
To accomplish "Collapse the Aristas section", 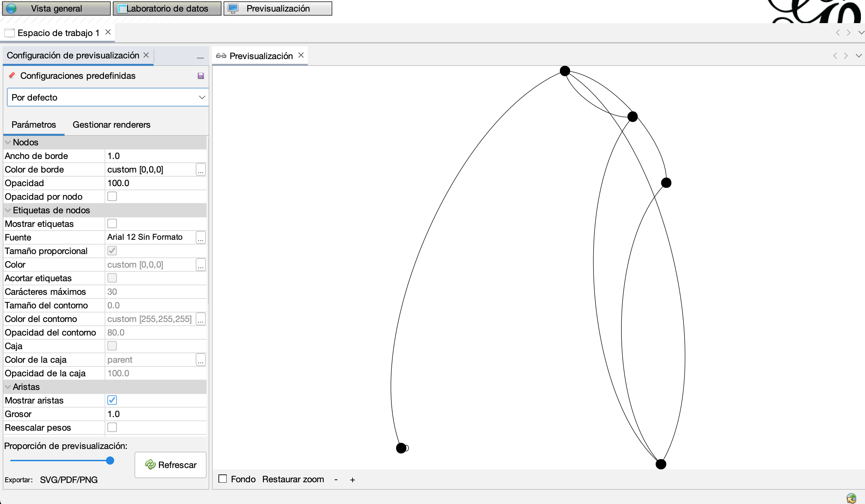I will 8,387.
